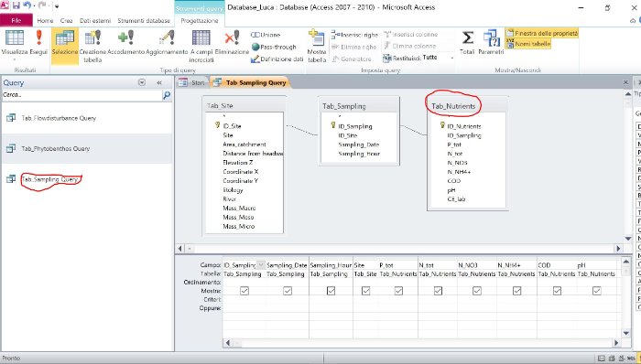Uncheck Mostra for P_tot column

[398, 291]
